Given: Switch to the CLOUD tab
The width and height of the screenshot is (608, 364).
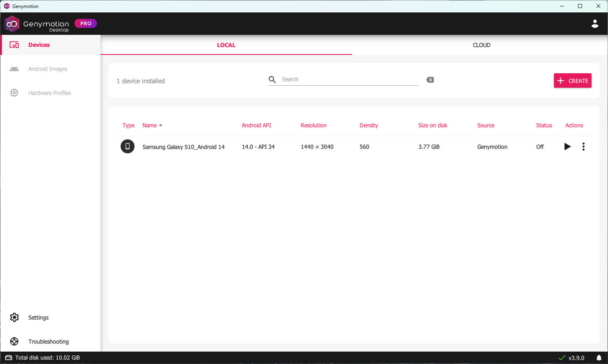Looking at the screenshot, I should pos(481,45).
